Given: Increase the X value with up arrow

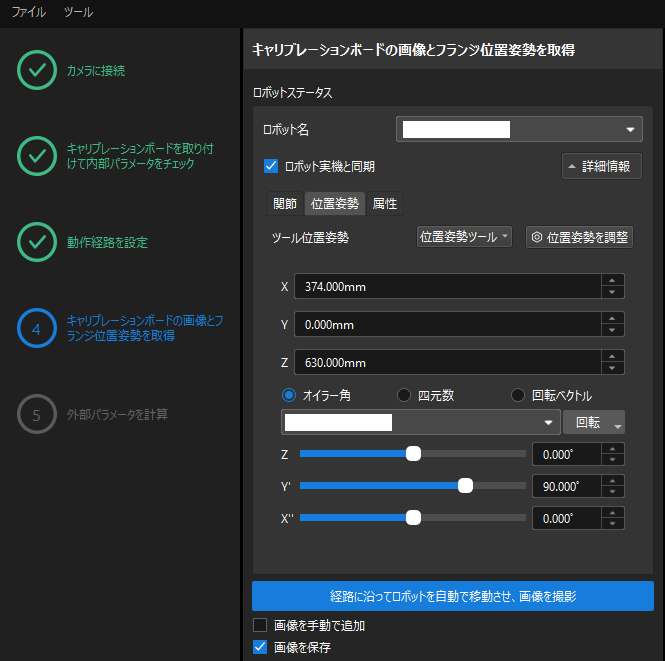Looking at the screenshot, I should point(613,281).
